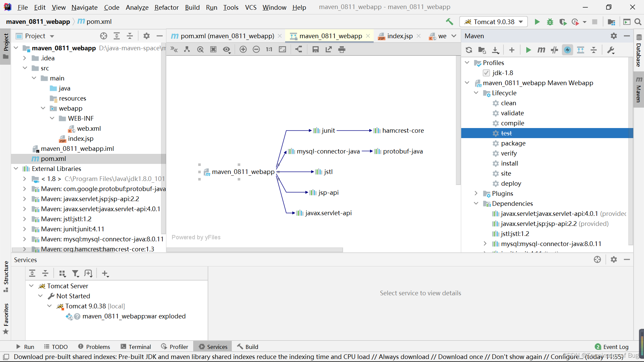Open the Tomcat 9.0.38 run configuration dropdown
This screenshot has width=644, height=362.
(493, 22)
